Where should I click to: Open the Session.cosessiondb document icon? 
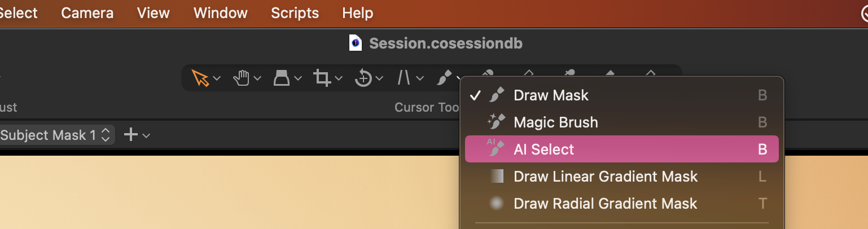[355, 43]
